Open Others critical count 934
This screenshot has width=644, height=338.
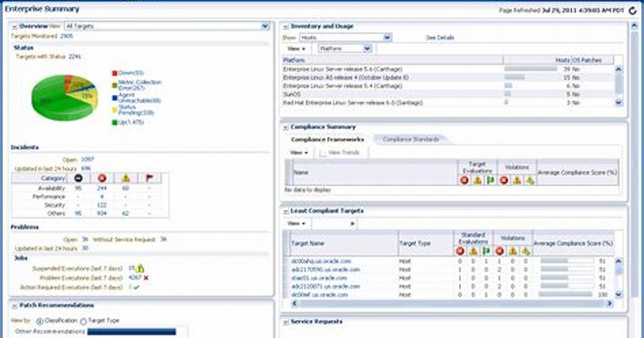tap(102, 213)
